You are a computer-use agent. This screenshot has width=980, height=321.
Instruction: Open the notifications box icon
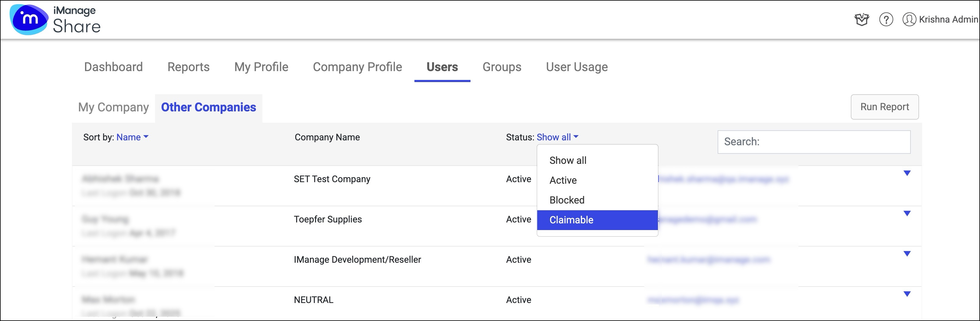[862, 20]
